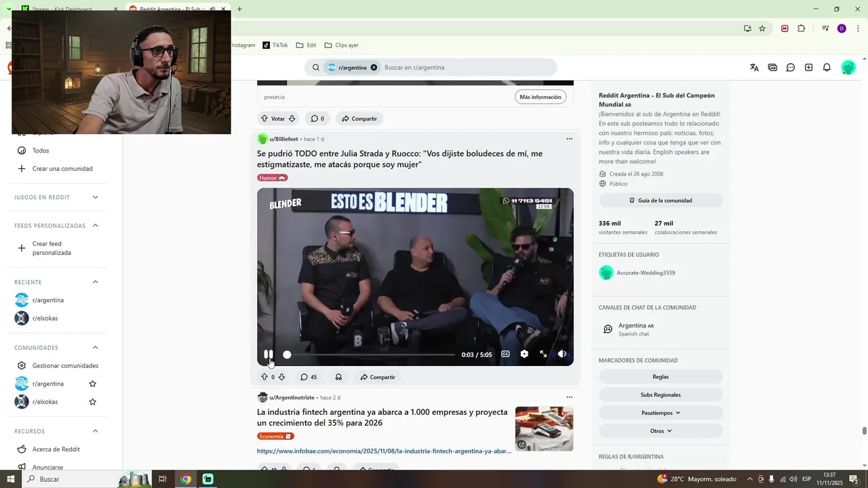Click the search magnifier icon
This screenshot has width=868, height=488.
pyautogui.click(x=316, y=68)
